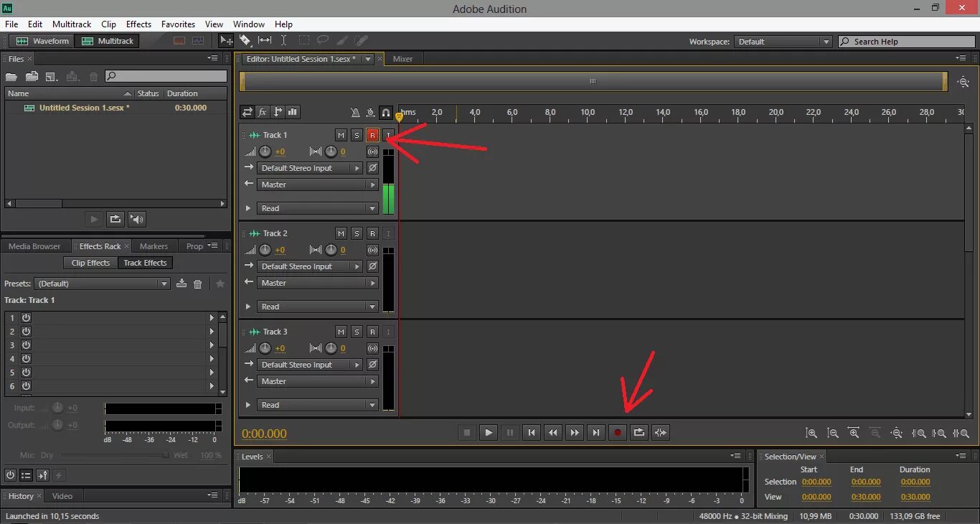
Task: Toggle the metronome icon
Action: coord(354,112)
